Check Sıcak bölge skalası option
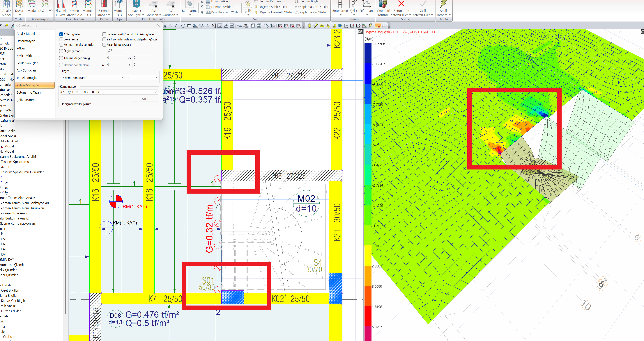 click(104, 45)
